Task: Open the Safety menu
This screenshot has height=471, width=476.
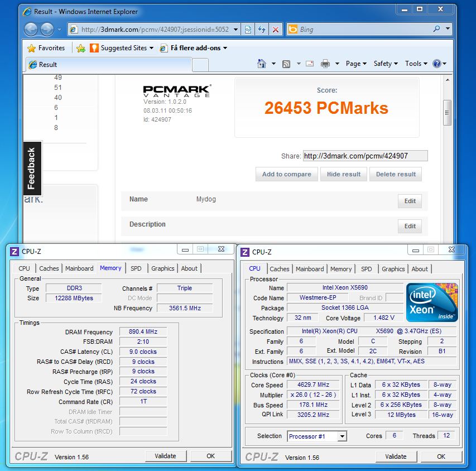Action: (386, 64)
